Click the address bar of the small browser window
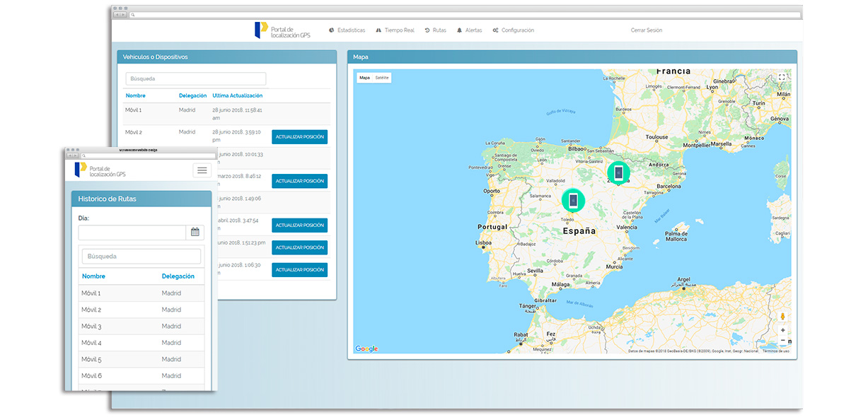Viewport: 868px width, 417px height. pyautogui.click(x=147, y=155)
